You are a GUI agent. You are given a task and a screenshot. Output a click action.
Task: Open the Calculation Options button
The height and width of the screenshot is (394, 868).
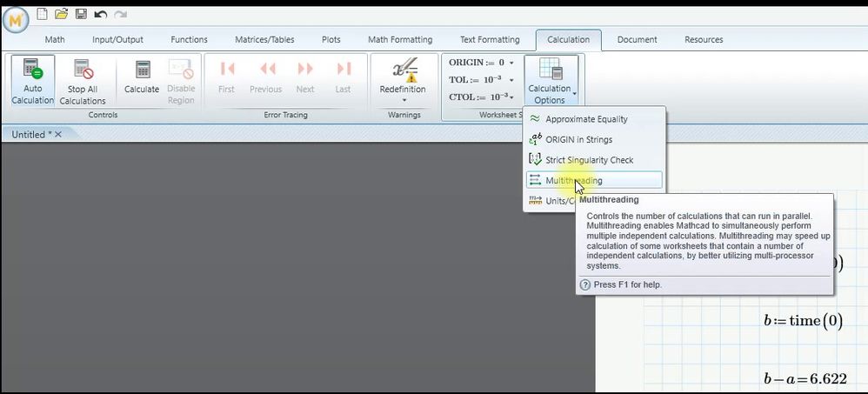tap(551, 81)
